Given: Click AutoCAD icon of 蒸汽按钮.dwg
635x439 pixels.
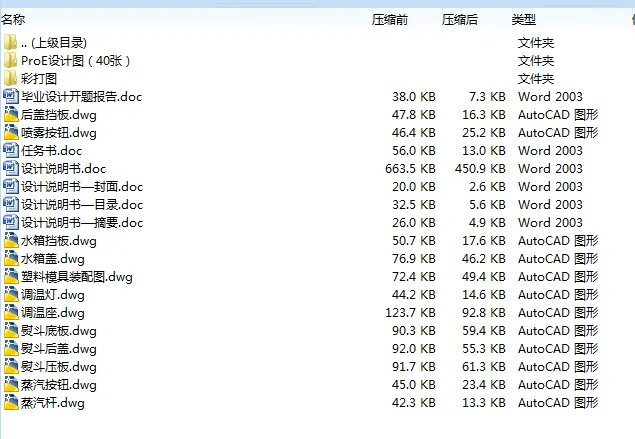Looking at the screenshot, I should coord(11,384).
